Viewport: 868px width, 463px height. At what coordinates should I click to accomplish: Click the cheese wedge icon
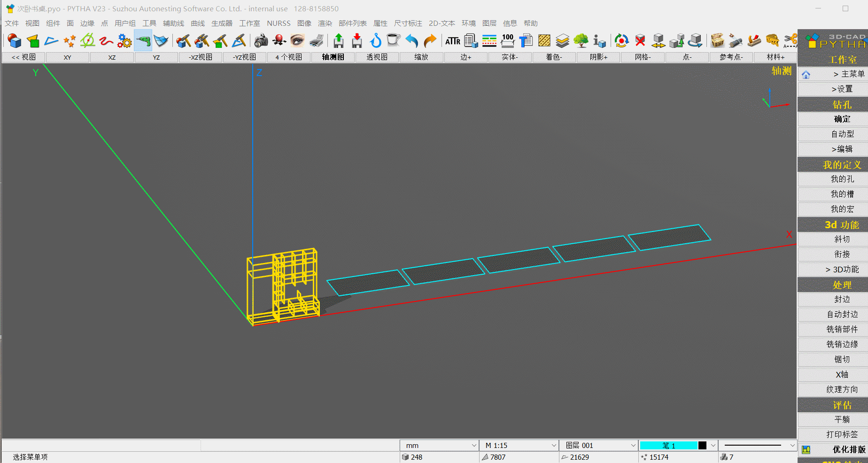(x=772, y=41)
